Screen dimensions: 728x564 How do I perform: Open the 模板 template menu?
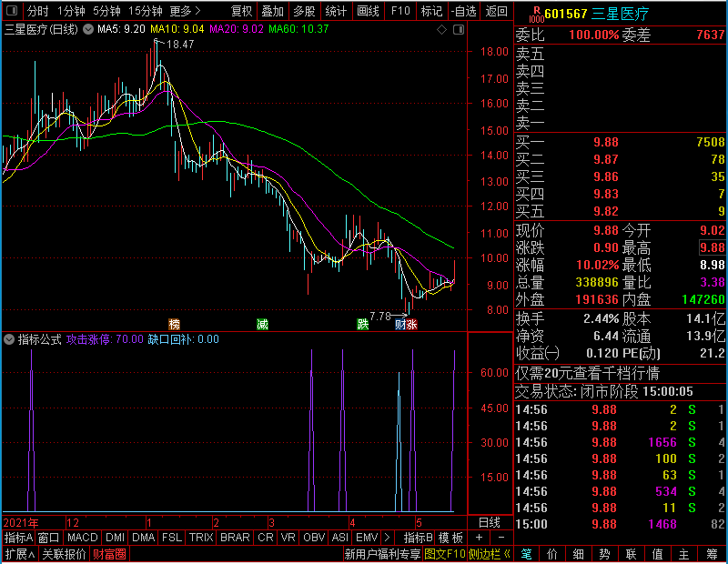pyautogui.click(x=450, y=538)
